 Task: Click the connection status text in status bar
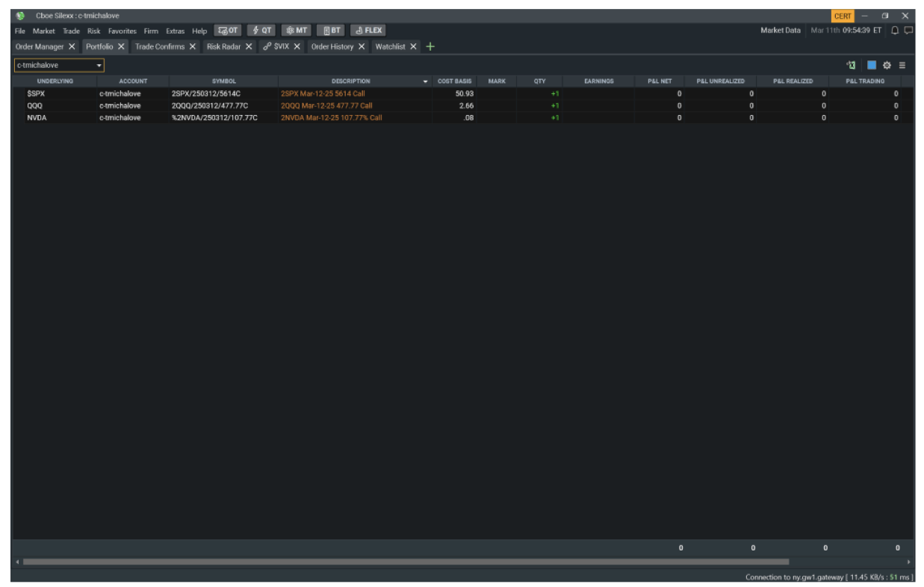(x=829, y=577)
